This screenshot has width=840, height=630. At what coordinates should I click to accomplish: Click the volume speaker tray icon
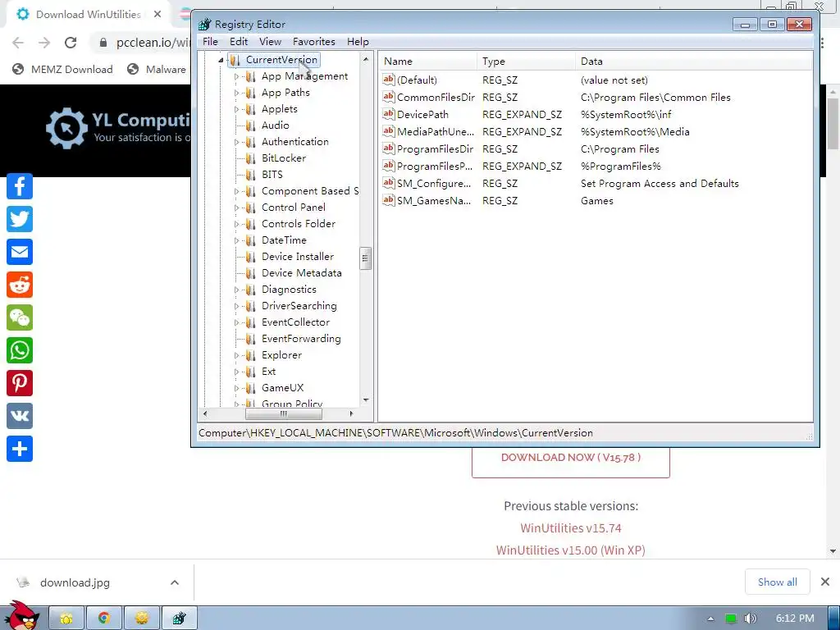click(751, 619)
